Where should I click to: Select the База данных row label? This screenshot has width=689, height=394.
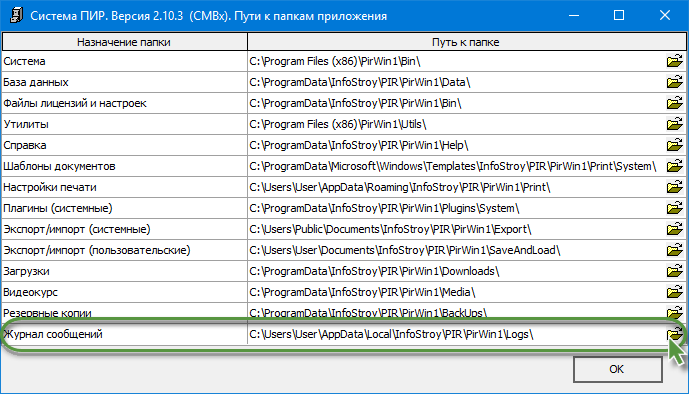pos(36,82)
